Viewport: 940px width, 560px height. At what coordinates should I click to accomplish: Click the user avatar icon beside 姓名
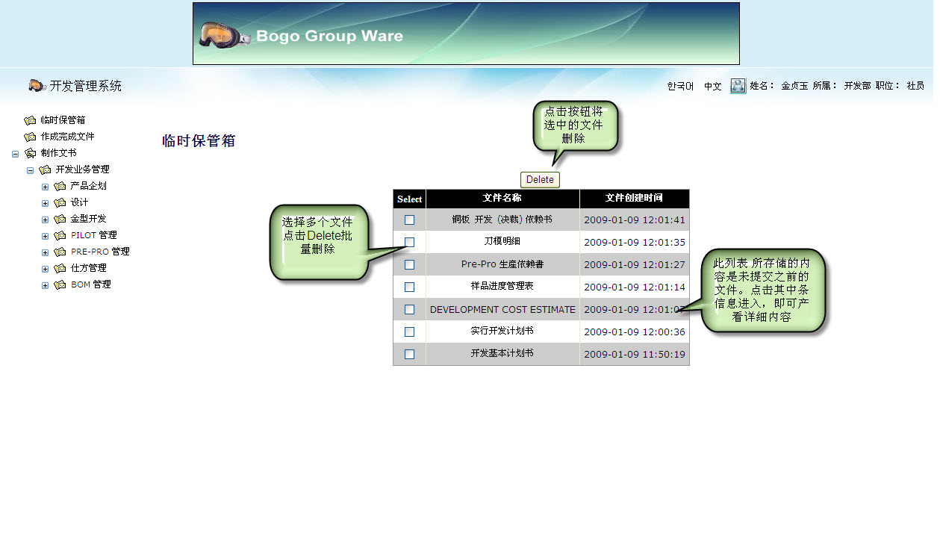738,86
